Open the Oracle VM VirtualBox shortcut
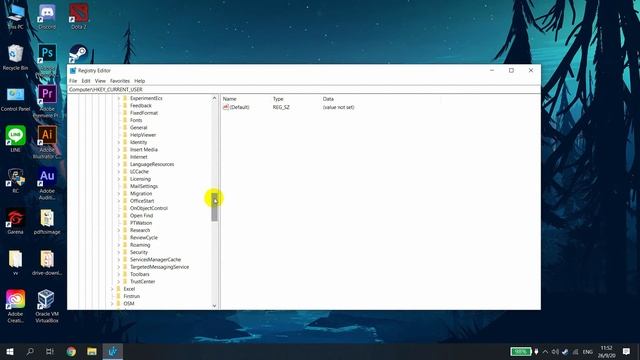Screen dimensions: 640x360 pos(47,307)
